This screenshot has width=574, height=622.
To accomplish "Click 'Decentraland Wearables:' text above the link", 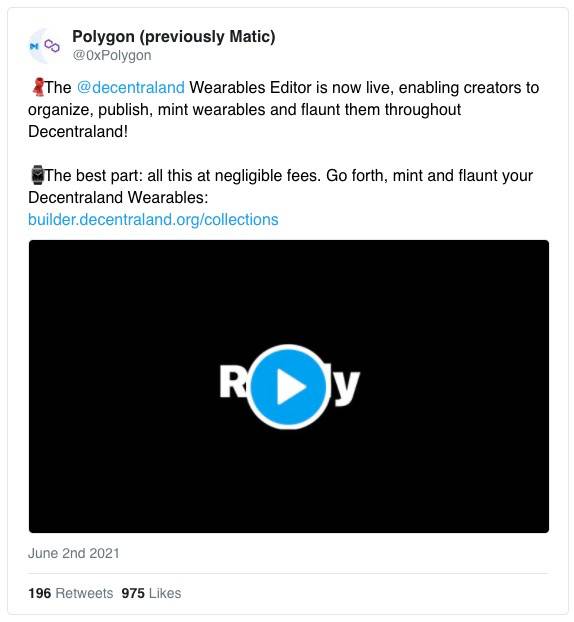I will [x=118, y=197].
